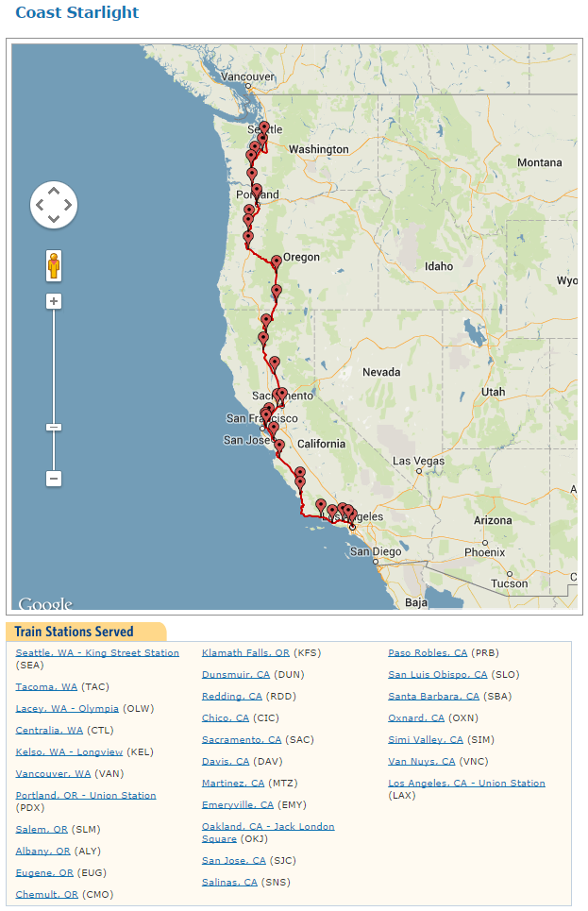The image size is (588, 911).
Task: Pan map up with arrow control
Action: pyautogui.click(x=54, y=191)
